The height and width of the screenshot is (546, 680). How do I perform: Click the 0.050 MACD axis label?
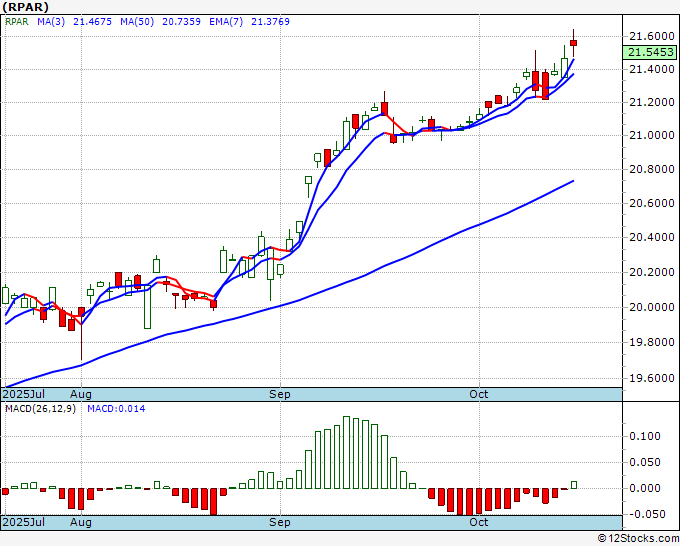pos(645,462)
